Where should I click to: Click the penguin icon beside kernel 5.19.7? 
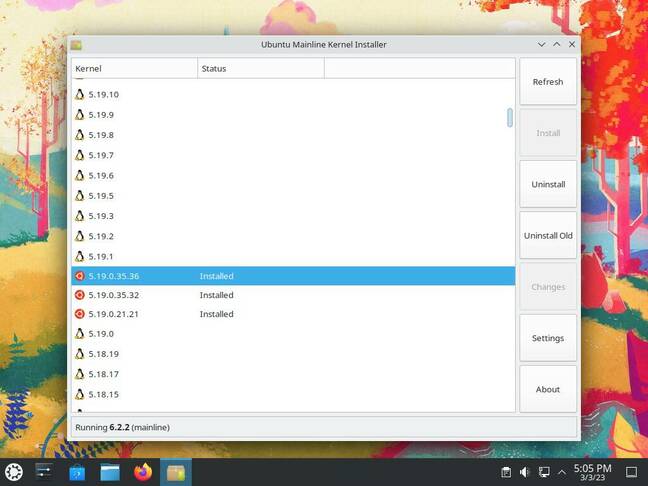point(80,155)
